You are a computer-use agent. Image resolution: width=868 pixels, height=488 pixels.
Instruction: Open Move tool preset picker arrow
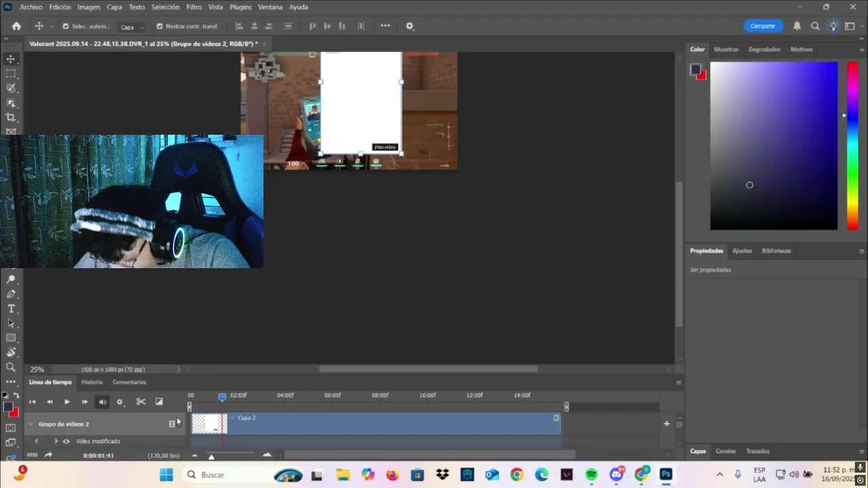click(x=52, y=26)
